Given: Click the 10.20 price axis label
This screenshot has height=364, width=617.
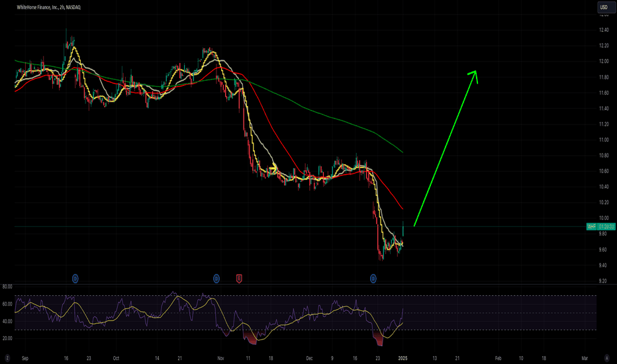Looking at the screenshot, I should click(x=604, y=203).
